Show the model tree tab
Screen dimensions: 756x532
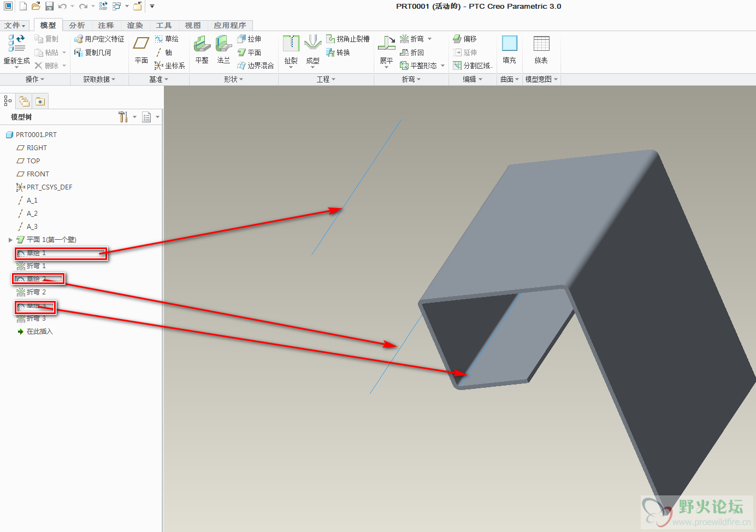click(8, 101)
